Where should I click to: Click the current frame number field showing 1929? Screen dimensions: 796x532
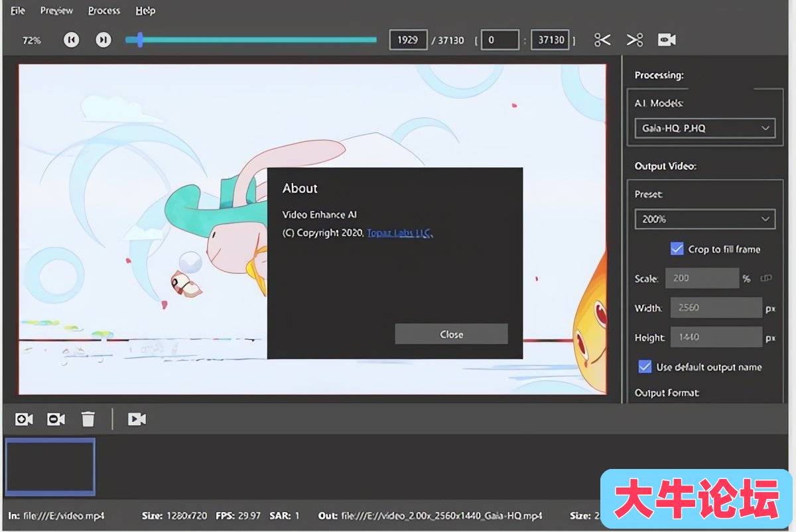(407, 40)
